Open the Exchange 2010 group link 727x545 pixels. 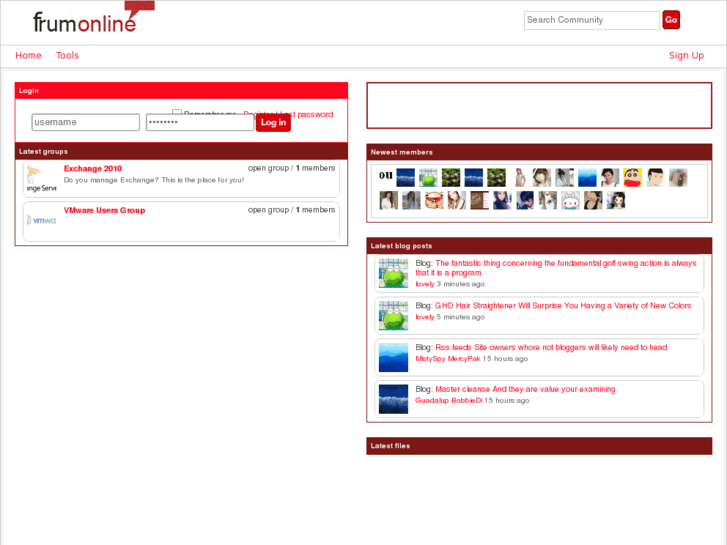[x=93, y=168]
